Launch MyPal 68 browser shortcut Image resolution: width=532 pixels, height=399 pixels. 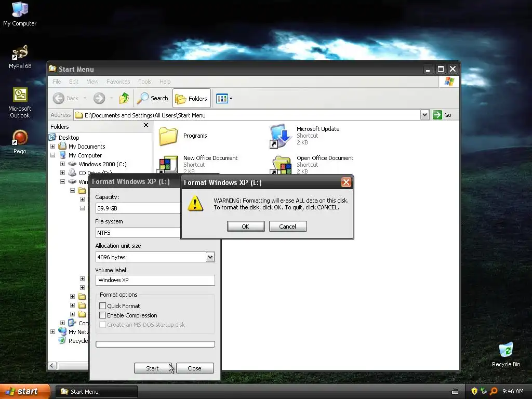coord(20,57)
